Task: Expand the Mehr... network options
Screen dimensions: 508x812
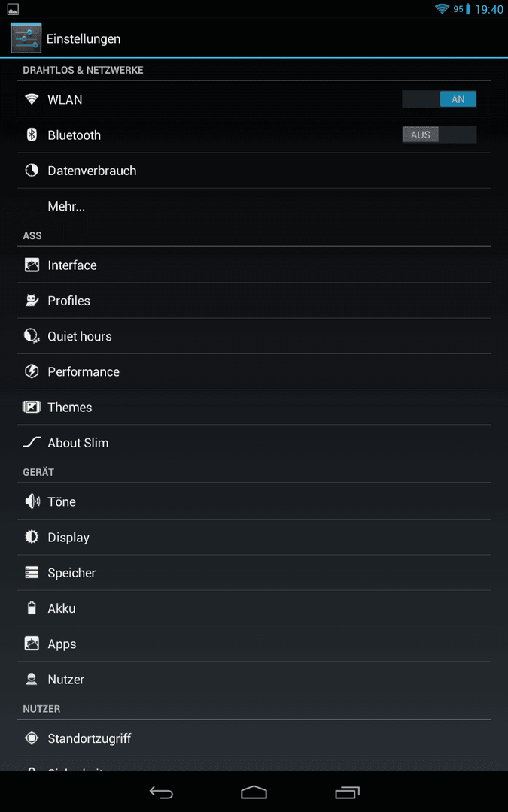Action: click(x=254, y=206)
